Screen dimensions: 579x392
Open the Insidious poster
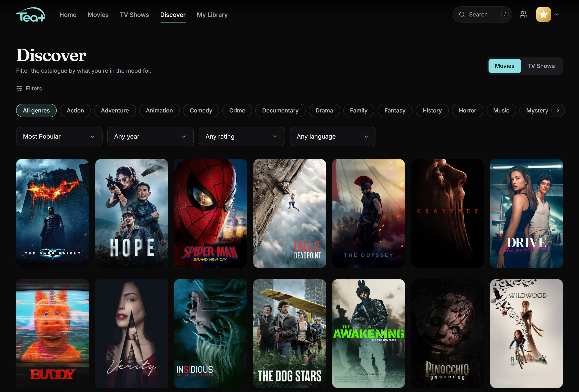(210, 333)
